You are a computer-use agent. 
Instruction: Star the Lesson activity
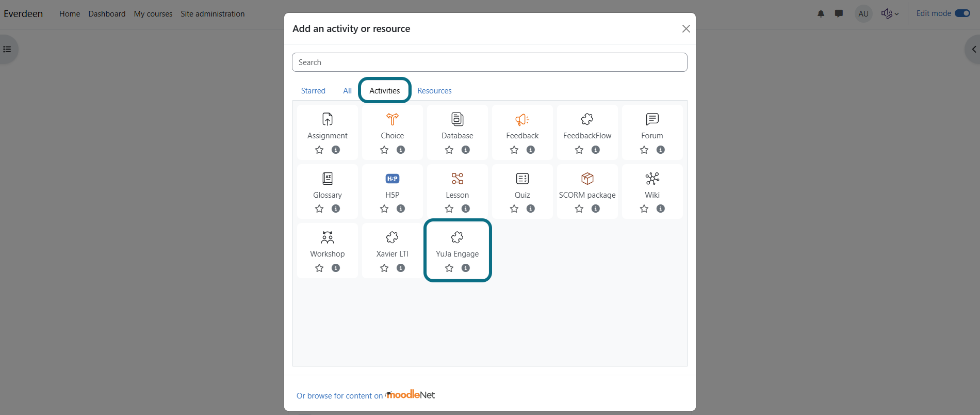[449, 209]
